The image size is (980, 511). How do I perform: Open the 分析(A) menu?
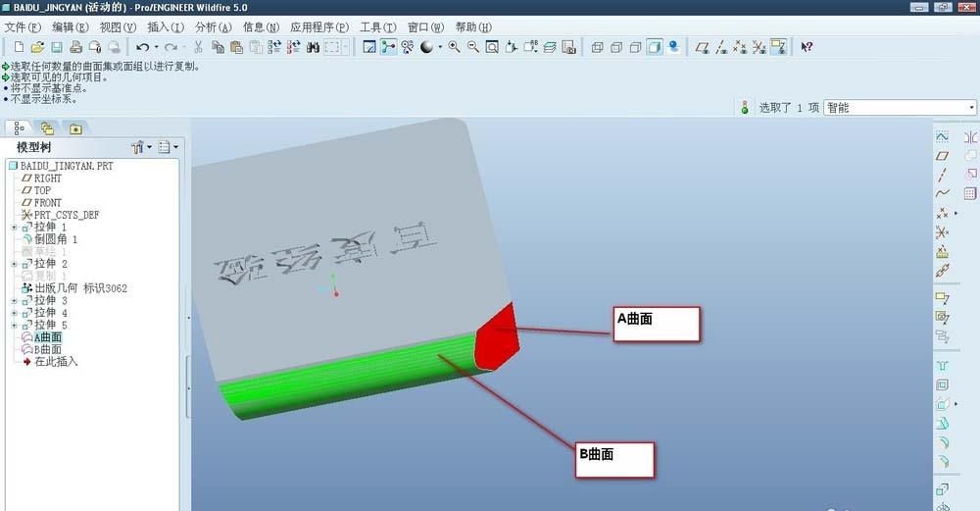[x=213, y=27]
